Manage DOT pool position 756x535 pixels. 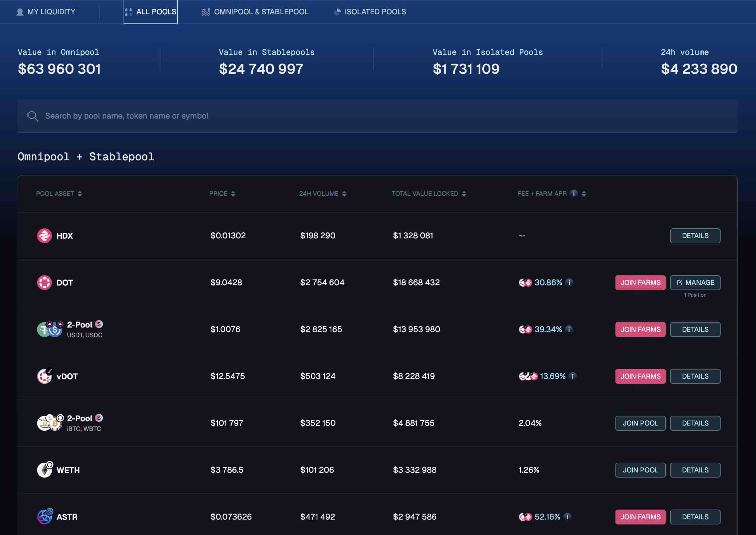coord(695,283)
